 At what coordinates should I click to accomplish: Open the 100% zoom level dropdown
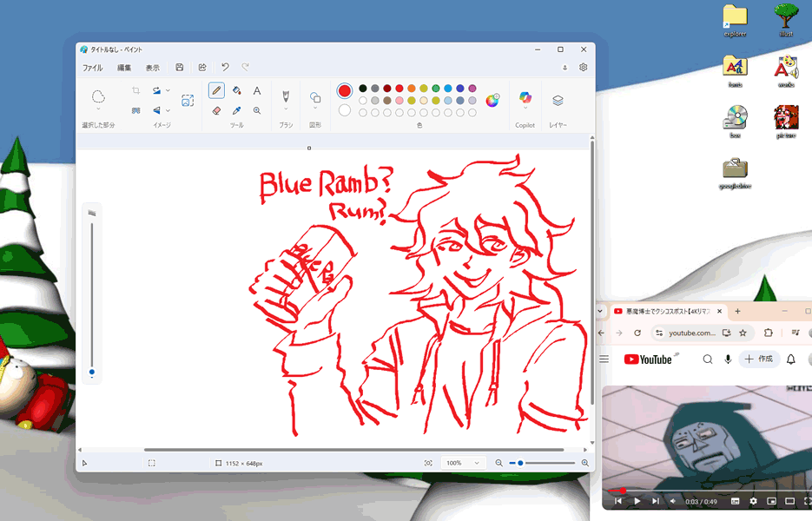pos(461,464)
